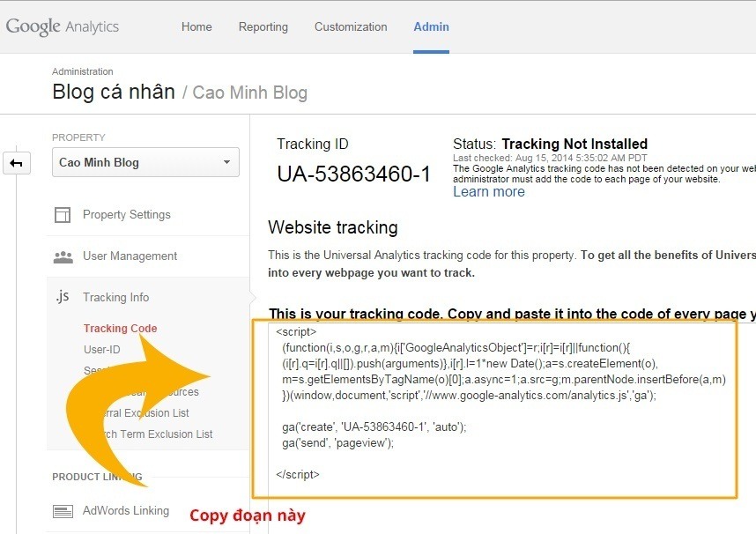The height and width of the screenshot is (534, 756).
Task: Switch to the Customization tab
Action: point(351,27)
